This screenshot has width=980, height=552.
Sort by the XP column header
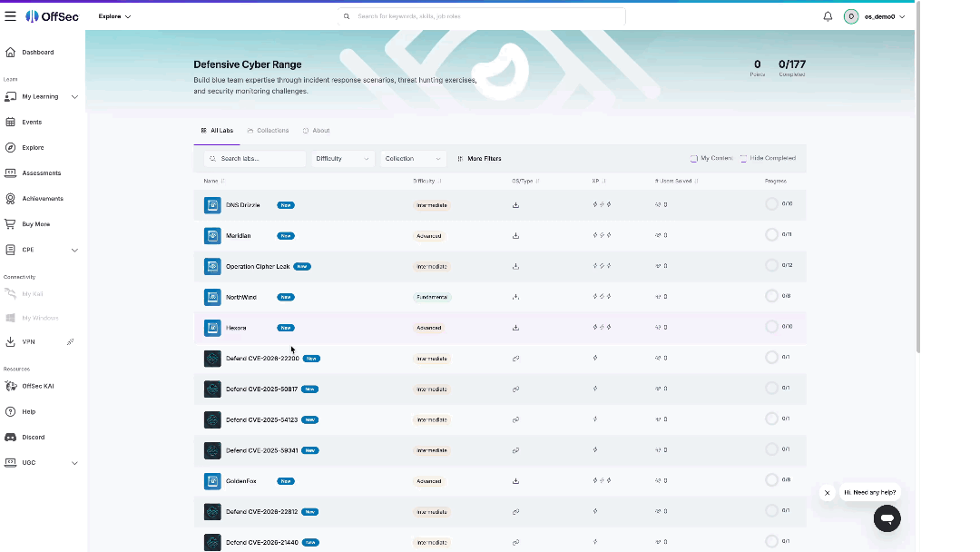(x=599, y=182)
